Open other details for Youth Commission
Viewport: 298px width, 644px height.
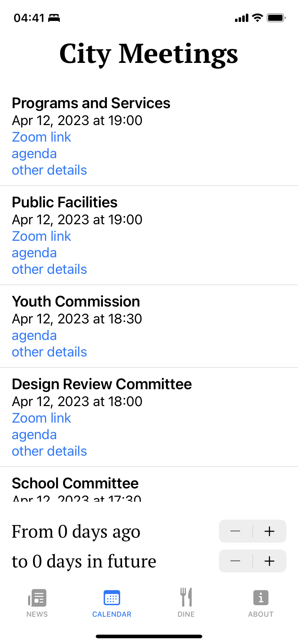tap(49, 352)
